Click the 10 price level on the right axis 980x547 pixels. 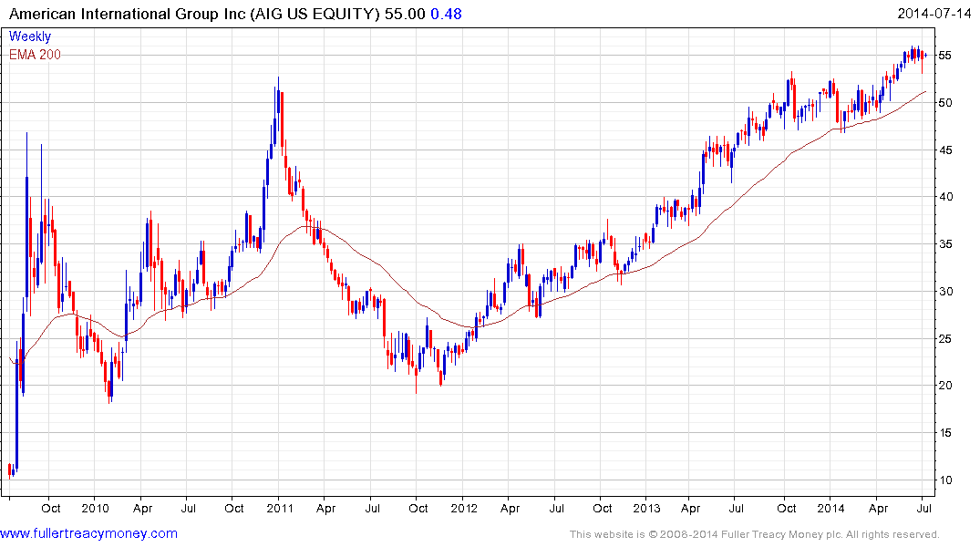tap(945, 480)
